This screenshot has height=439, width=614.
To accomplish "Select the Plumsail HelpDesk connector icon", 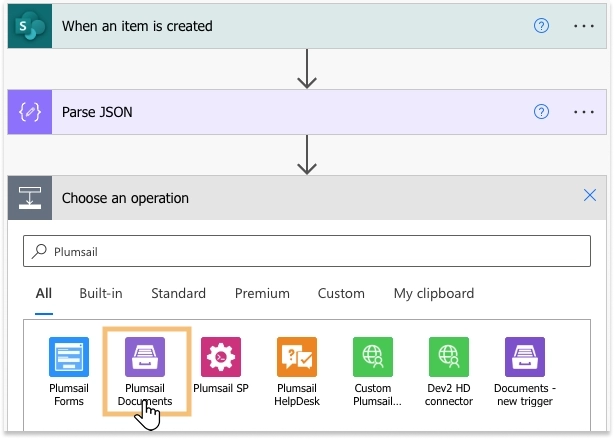I will (297, 357).
